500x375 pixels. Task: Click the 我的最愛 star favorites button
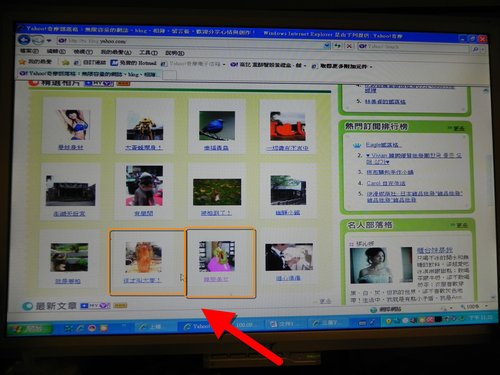tap(36, 62)
